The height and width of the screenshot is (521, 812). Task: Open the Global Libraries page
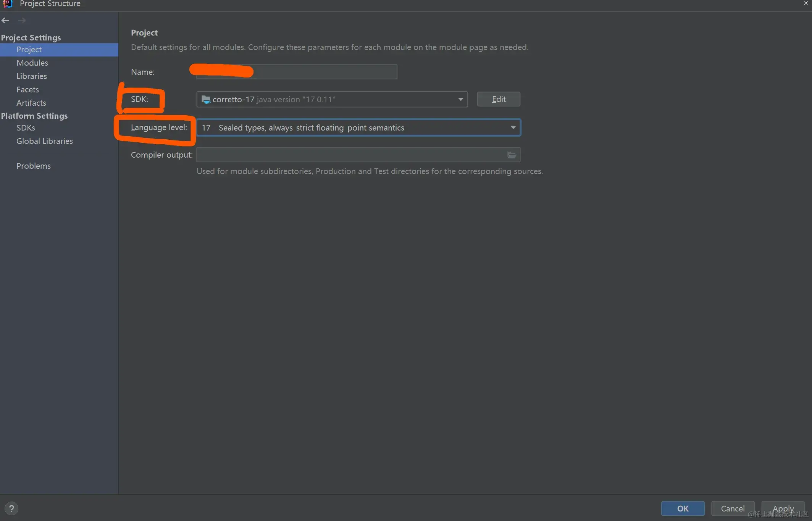44,141
